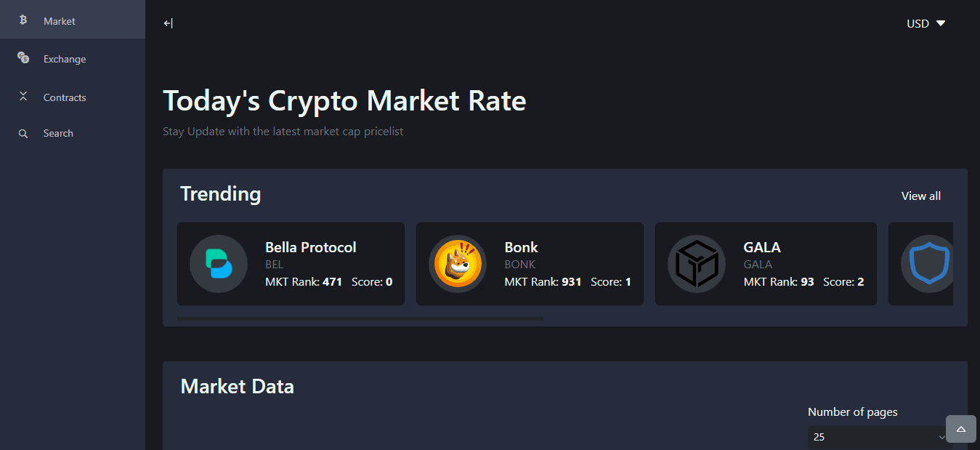The width and height of the screenshot is (980, 450).
Task: Click the scroll-to-top chevron button
Action: point(961,429)
